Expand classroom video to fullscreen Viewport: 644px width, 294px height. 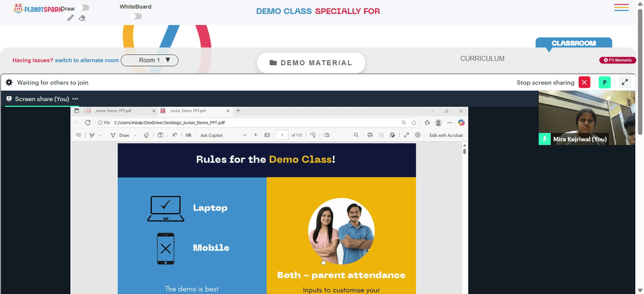tap(625, 82)
